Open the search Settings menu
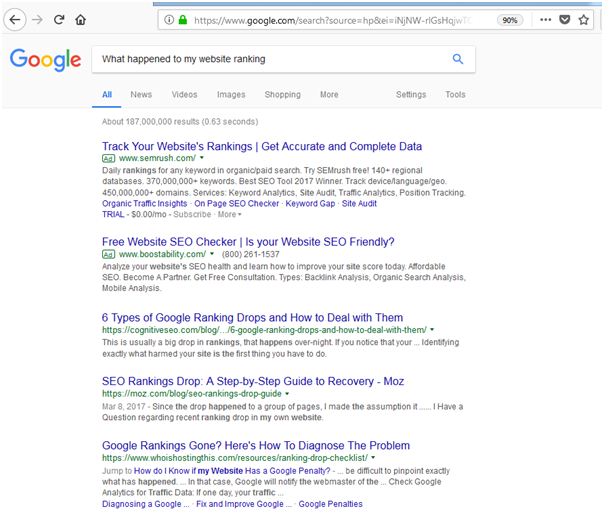 click(x=411, y=95)
